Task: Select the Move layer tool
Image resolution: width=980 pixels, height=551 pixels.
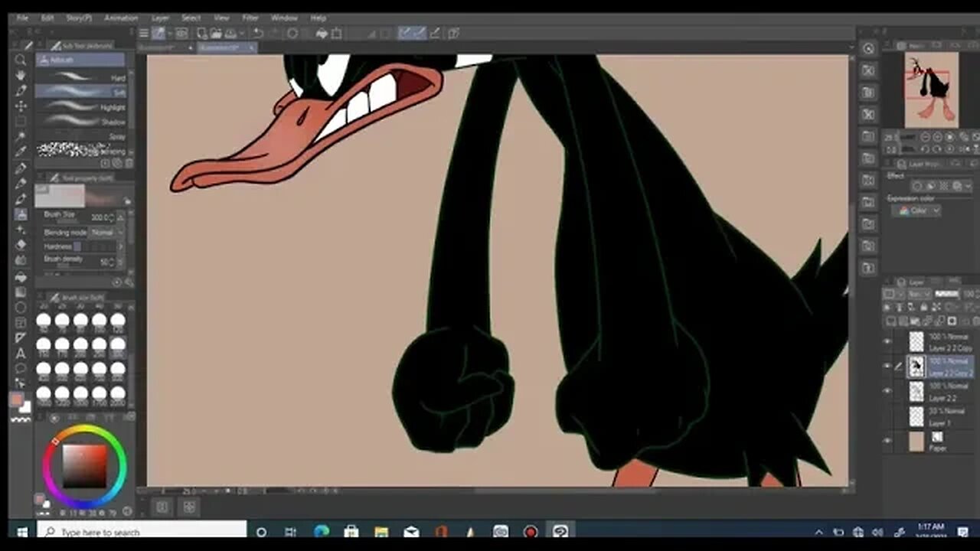Action: coord(21,106)
